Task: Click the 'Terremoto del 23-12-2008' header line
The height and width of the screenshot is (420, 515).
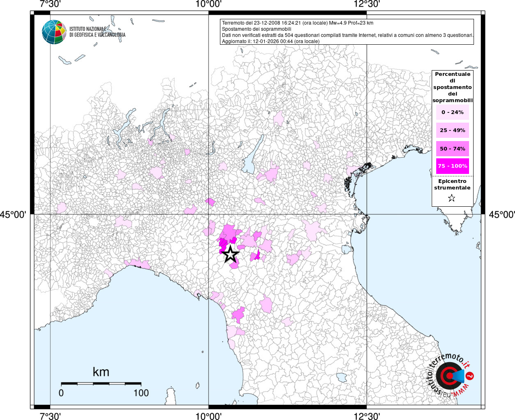Action: pos(298,23)
